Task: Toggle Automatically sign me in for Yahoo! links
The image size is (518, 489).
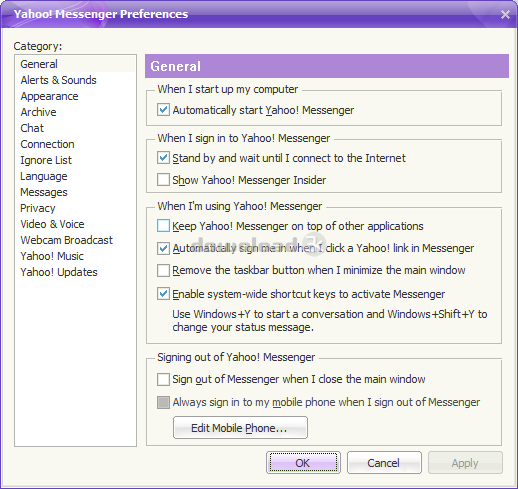Action: [x=163, y=248]
